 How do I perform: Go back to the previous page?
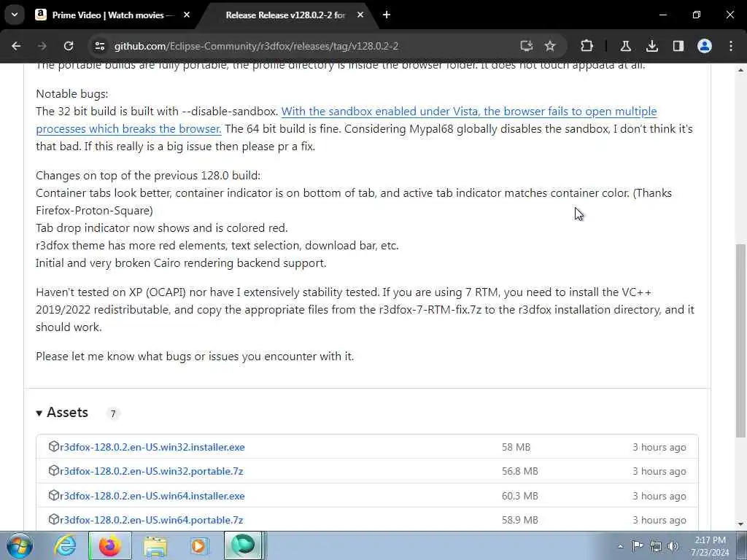coord(16,46)
